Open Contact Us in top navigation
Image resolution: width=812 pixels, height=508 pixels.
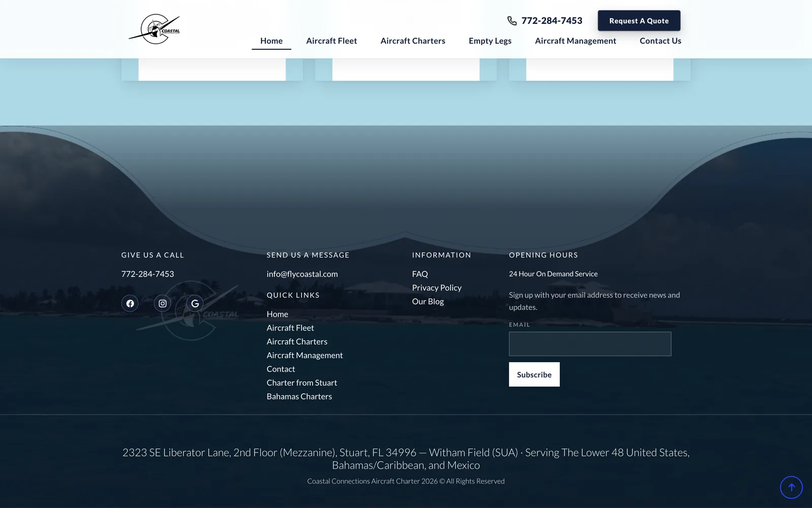tap(660, 41)
